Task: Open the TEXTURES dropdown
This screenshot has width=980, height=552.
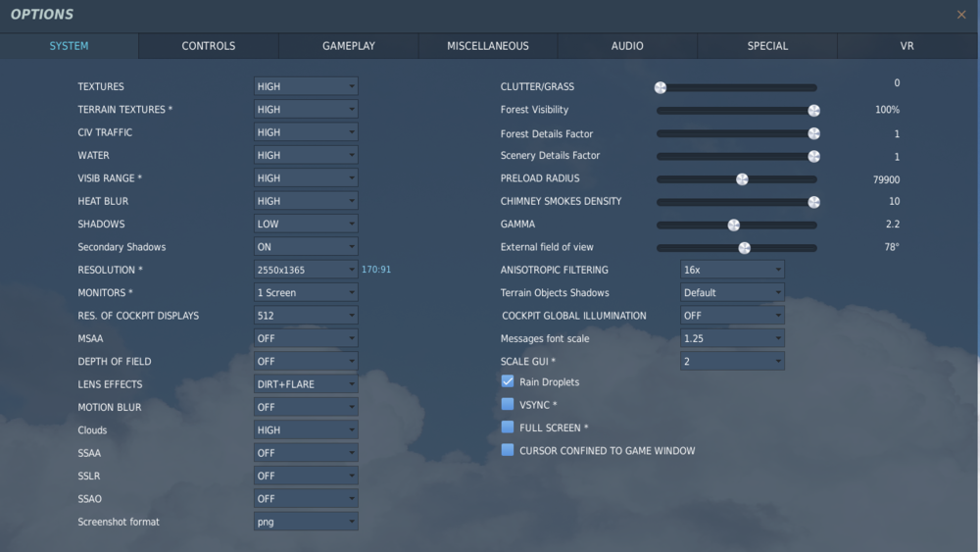Action: [306, 86]
